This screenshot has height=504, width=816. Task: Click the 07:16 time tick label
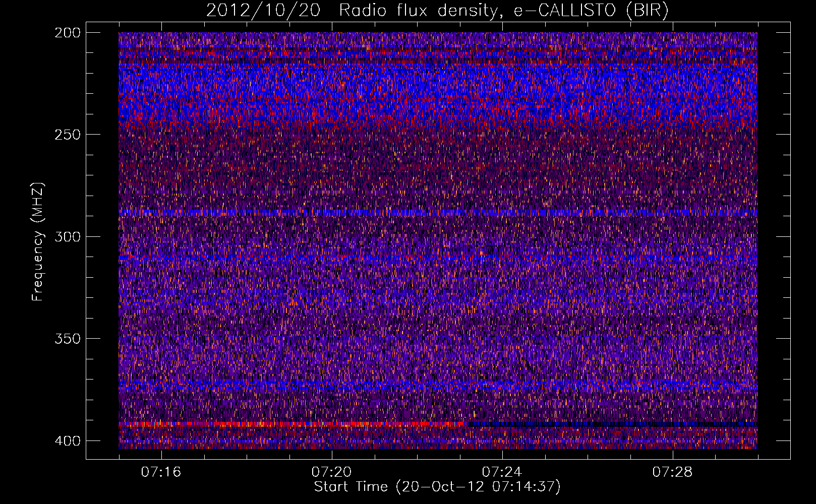pos(161,472)
